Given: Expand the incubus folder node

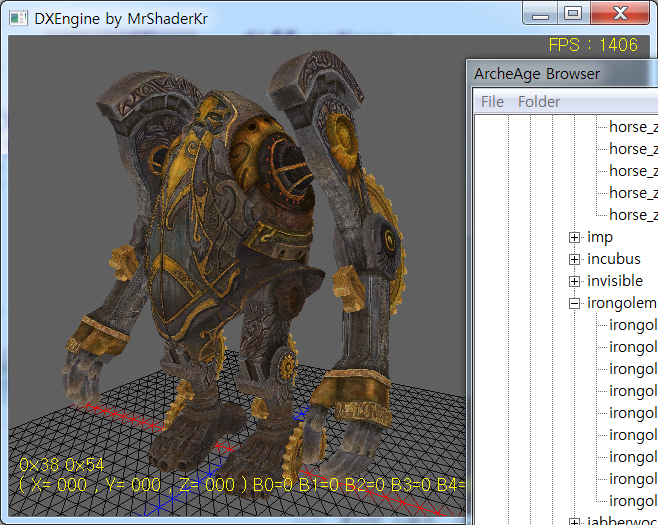Looking at the screenshot, I should [x=574, y=259].
